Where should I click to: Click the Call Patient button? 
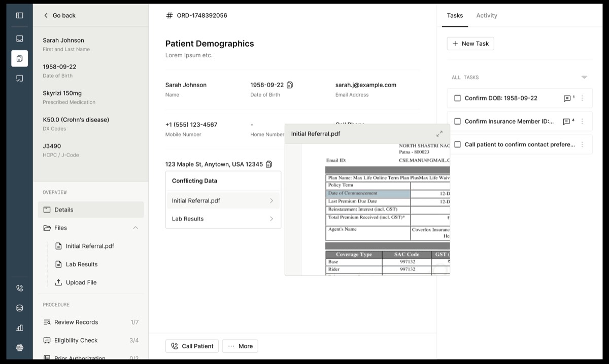(192, 346)
